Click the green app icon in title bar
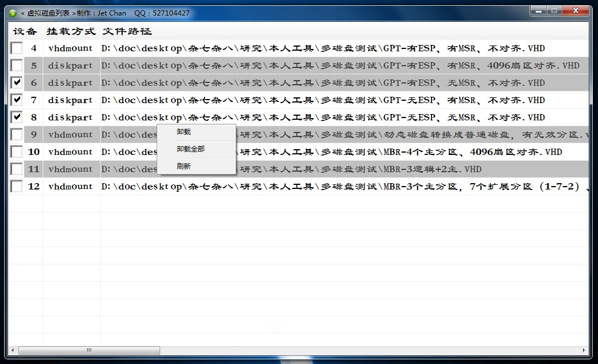This screenshot has height=364, width=598. (13, 13)
